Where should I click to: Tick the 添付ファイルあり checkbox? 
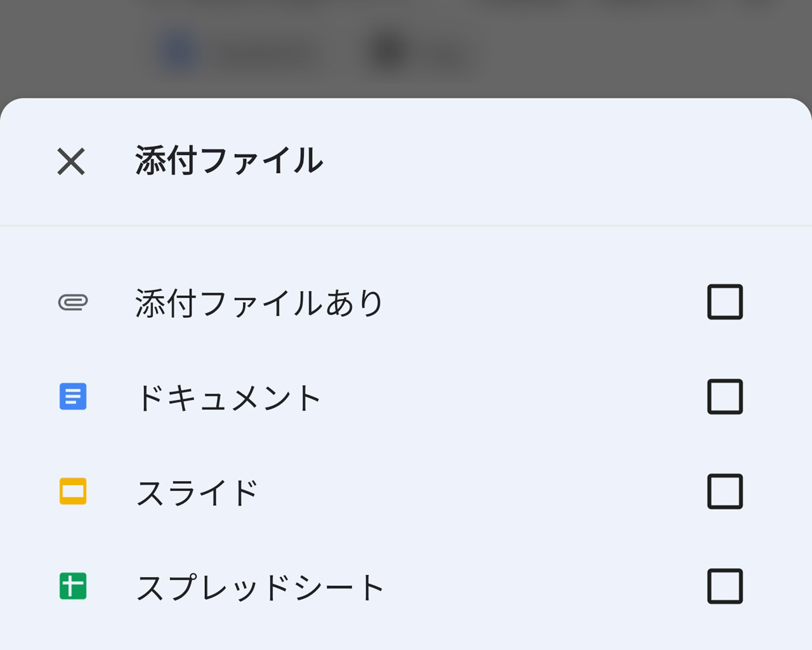[x=725, y=302]
